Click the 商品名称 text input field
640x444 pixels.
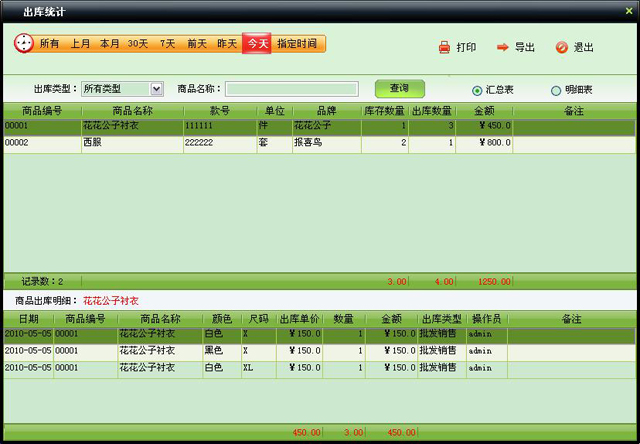[292, 89]
